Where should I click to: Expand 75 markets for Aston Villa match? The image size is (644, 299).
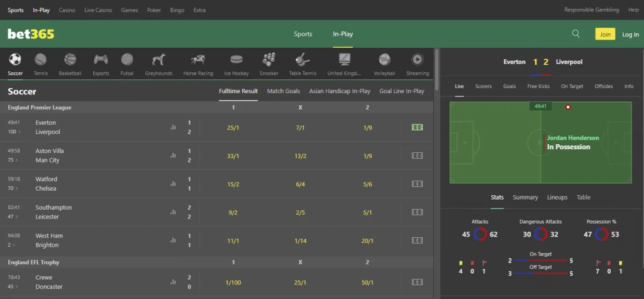pos(13,161)
